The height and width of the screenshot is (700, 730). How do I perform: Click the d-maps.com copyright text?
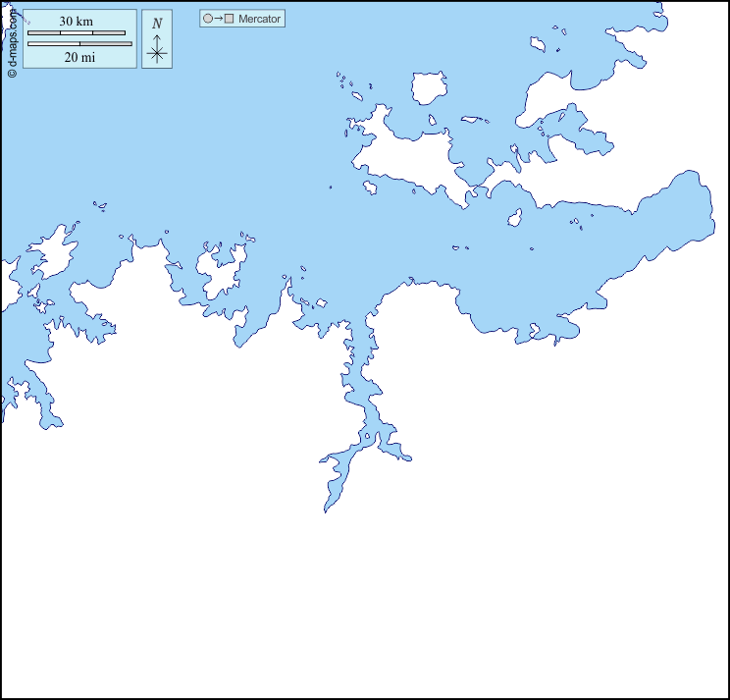pos(11,41)
